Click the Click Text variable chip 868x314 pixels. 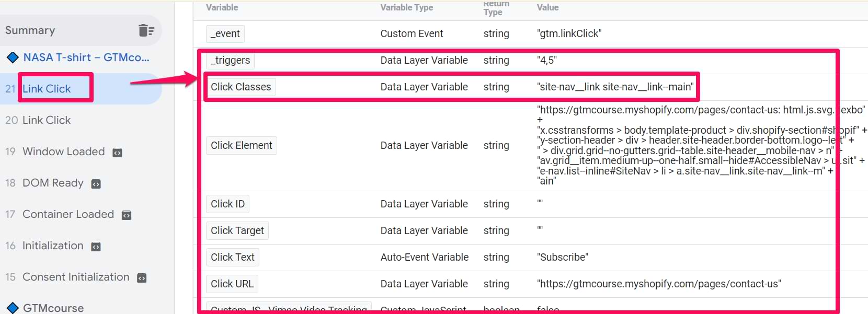(232, 257)
